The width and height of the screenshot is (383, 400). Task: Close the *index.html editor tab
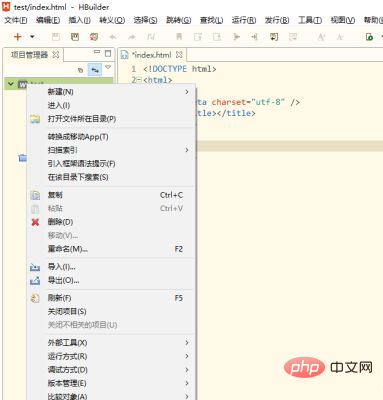(x=179, y=54)
